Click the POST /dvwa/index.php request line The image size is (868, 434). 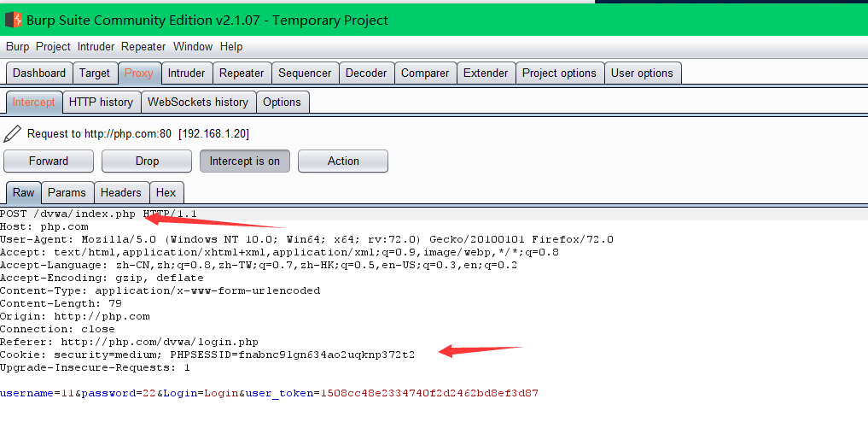click(98, 214)
